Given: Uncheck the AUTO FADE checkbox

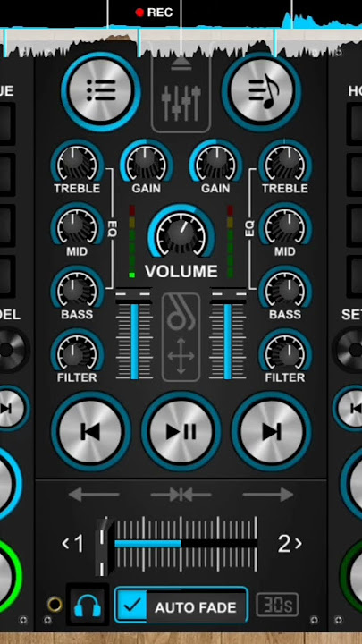Looking at the screenshot, I should [132, 605].
